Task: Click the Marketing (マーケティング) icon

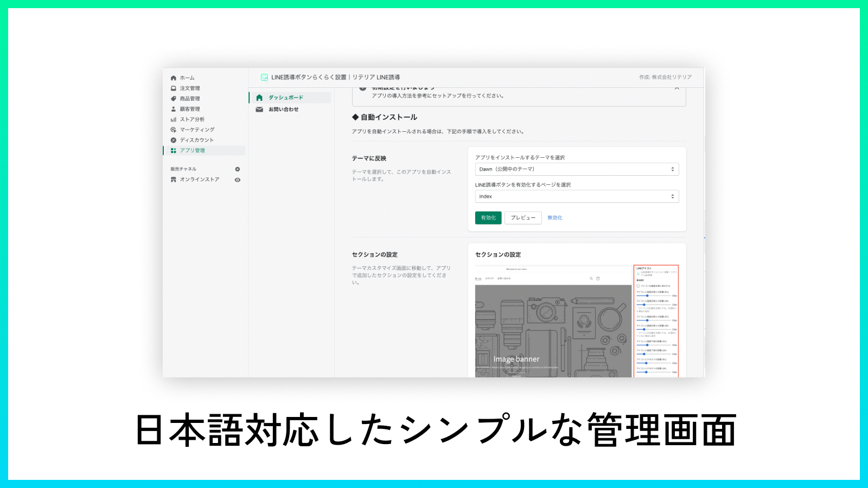Action: coord(174,130)
